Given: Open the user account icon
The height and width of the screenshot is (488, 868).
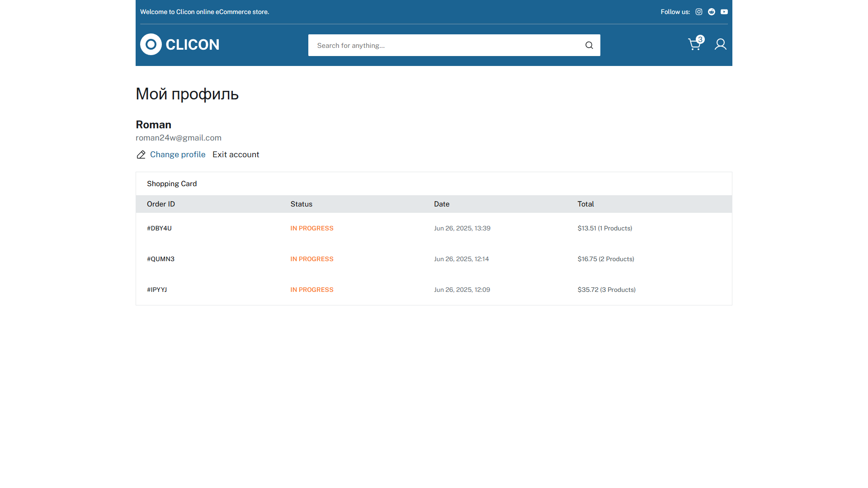Looking at the screenshot, I should (x=721, y=44).
